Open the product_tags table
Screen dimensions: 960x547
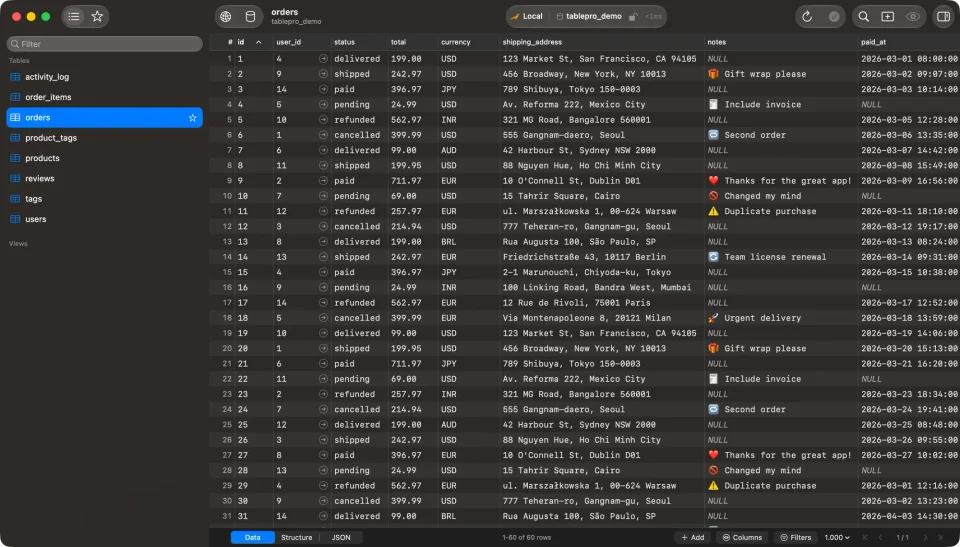click(x=105, y=138)
